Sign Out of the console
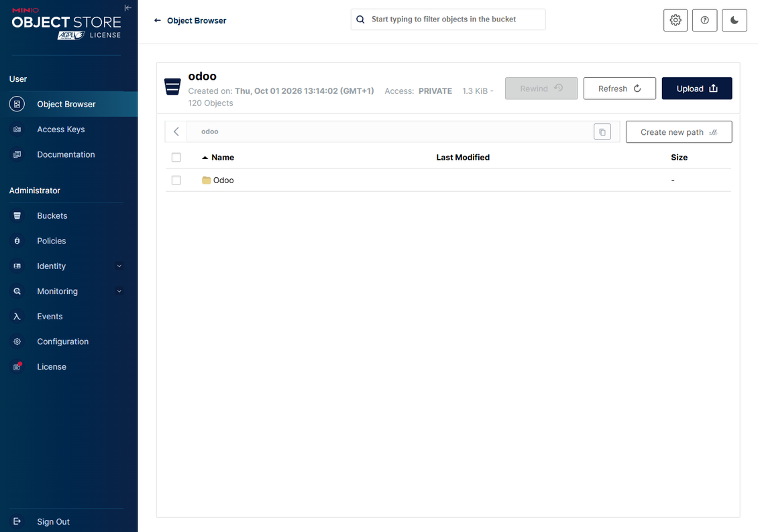The image size is (758, 532). [68, 521]
